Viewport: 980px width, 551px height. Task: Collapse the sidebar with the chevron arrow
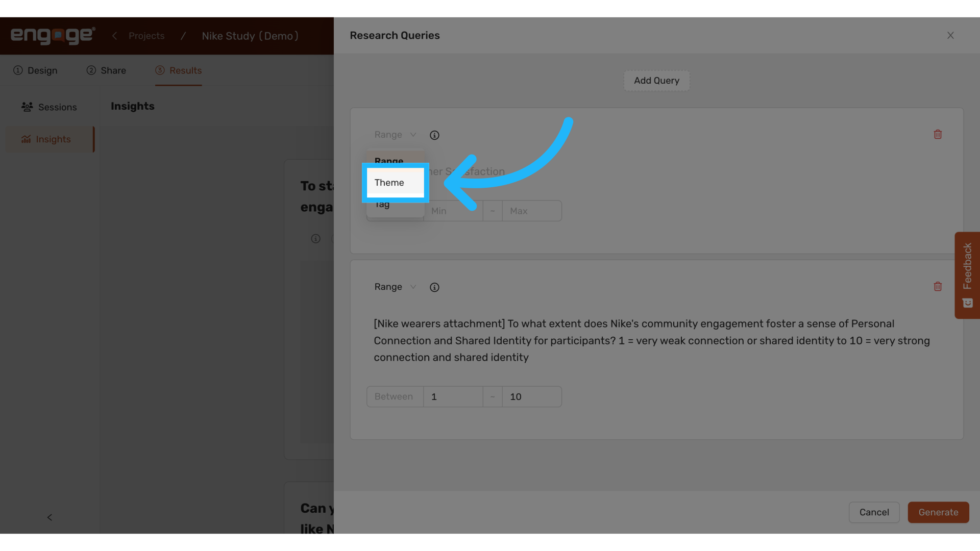pyautogui.click(x=50, y=517)
